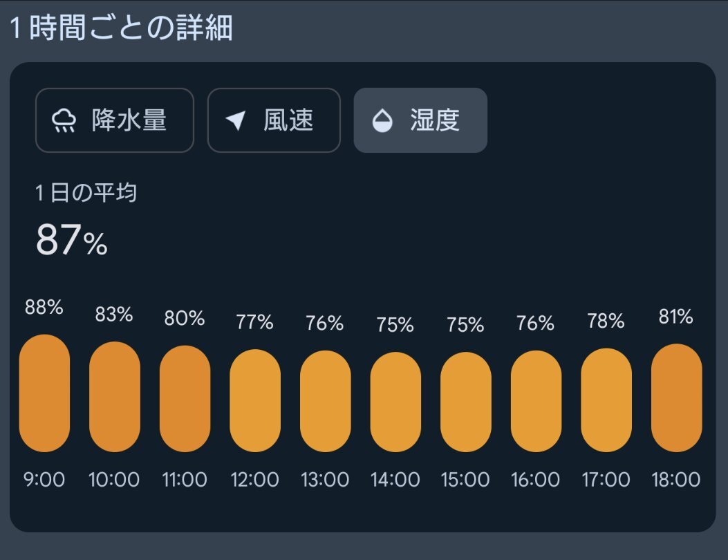Select the 18:00 bar showing 81%
Image resolution: width=728 pixels, height=560 pixels.
[x=676, y=398]
